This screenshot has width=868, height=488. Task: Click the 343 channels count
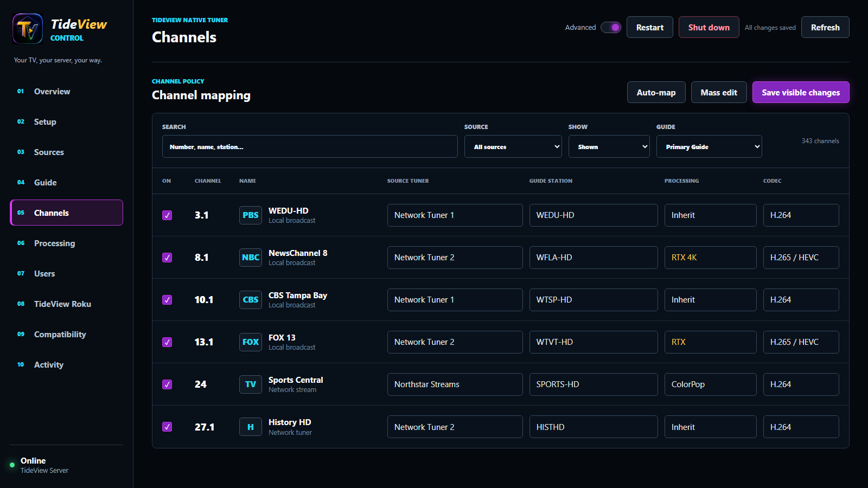(820, 141)
